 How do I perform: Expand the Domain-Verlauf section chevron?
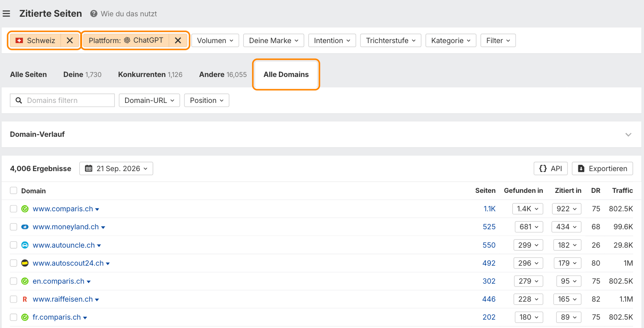click(x=628, y=135)
